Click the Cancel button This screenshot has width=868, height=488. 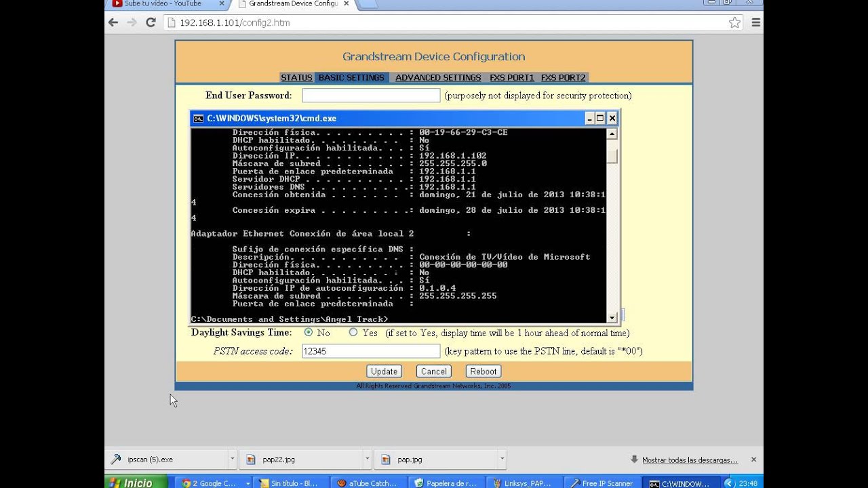[434, 371]
